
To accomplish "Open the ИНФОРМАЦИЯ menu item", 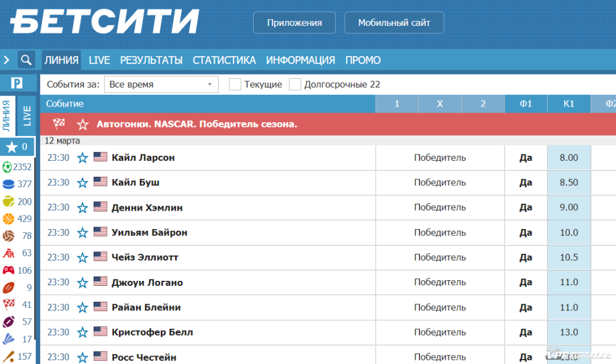I will (301, 60).
